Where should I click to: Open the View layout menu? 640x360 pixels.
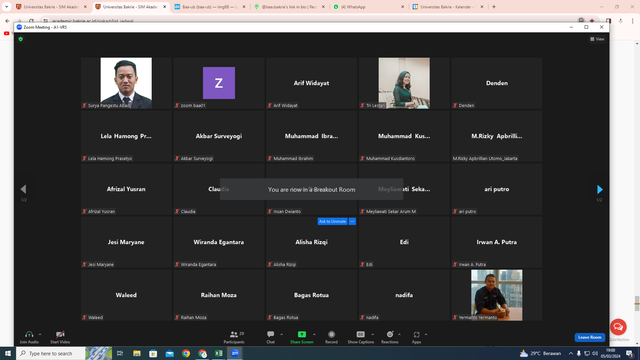pyautogui.click(x=597, y=39)
